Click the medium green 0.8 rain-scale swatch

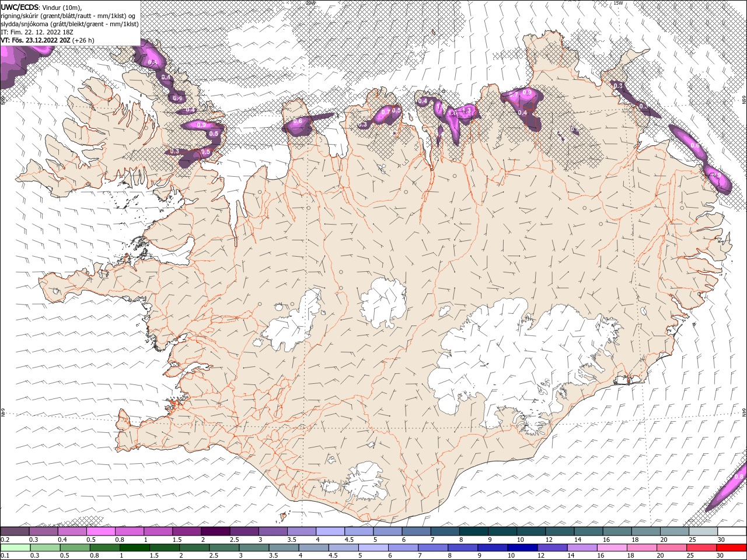(x=104, y=547)
